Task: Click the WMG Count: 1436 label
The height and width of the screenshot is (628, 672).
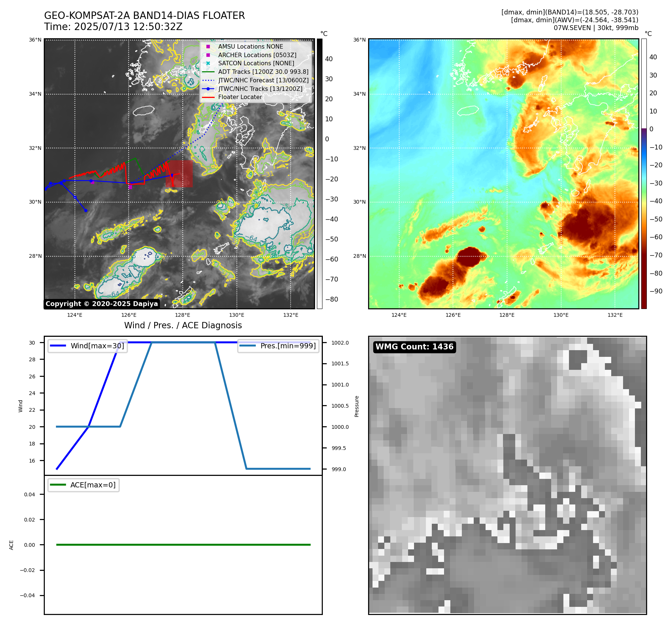Action: point(414,347)
